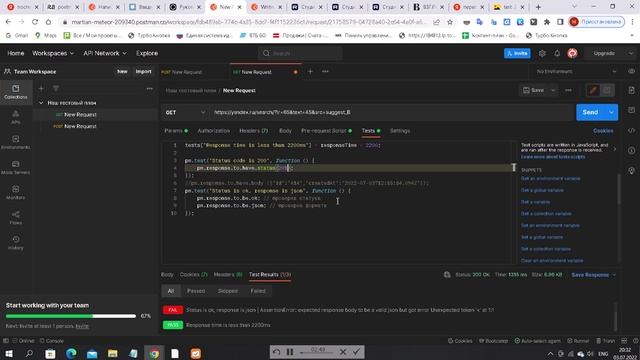Screen dimensions: 640x360
Task: Open the Flows sidebar section
Action: tap(16, 218)
